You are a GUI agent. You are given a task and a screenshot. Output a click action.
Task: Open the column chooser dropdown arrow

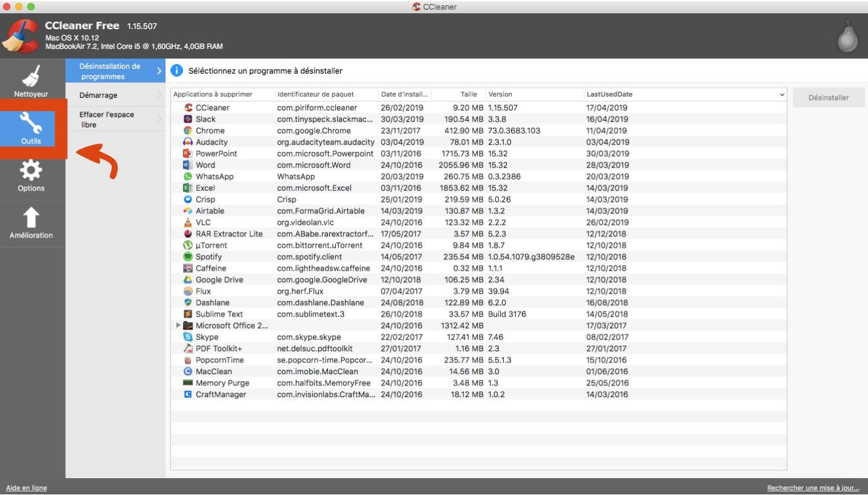tap(782, 95)
